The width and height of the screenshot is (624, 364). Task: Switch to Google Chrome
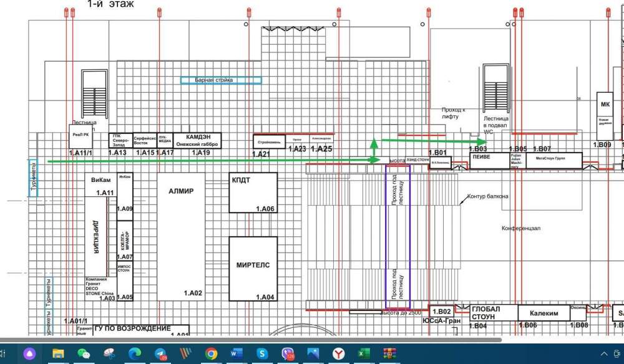coord(211,353)
